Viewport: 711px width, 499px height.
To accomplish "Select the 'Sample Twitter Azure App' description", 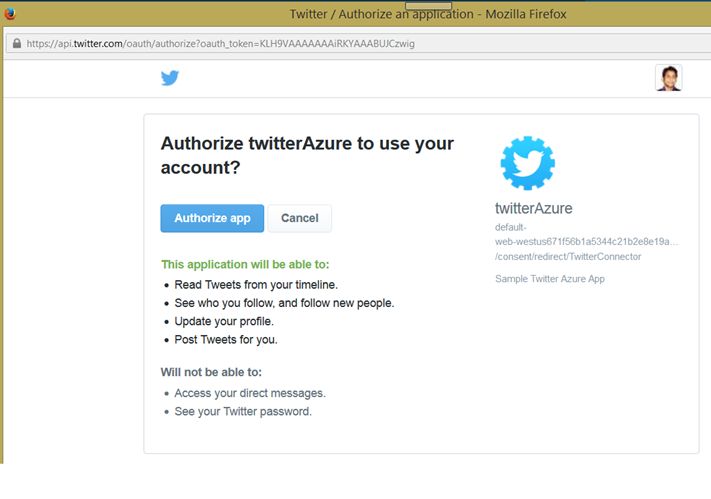I will click(x=550, y=279).
